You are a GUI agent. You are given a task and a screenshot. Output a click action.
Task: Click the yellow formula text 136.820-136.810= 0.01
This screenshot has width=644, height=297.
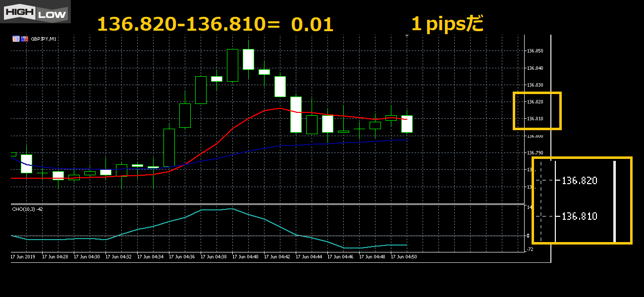[215, 24]
